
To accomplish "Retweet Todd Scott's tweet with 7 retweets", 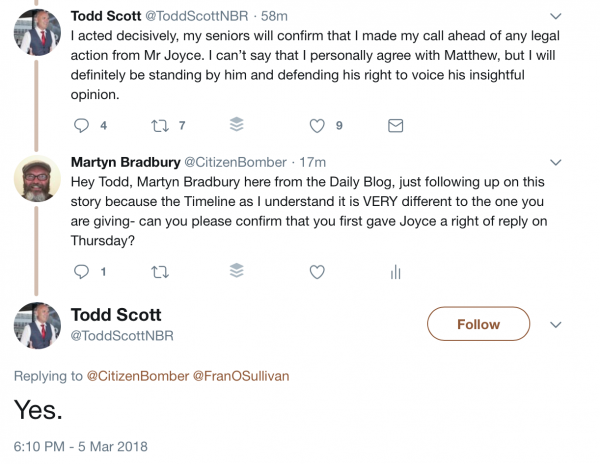I will [157, 126].
